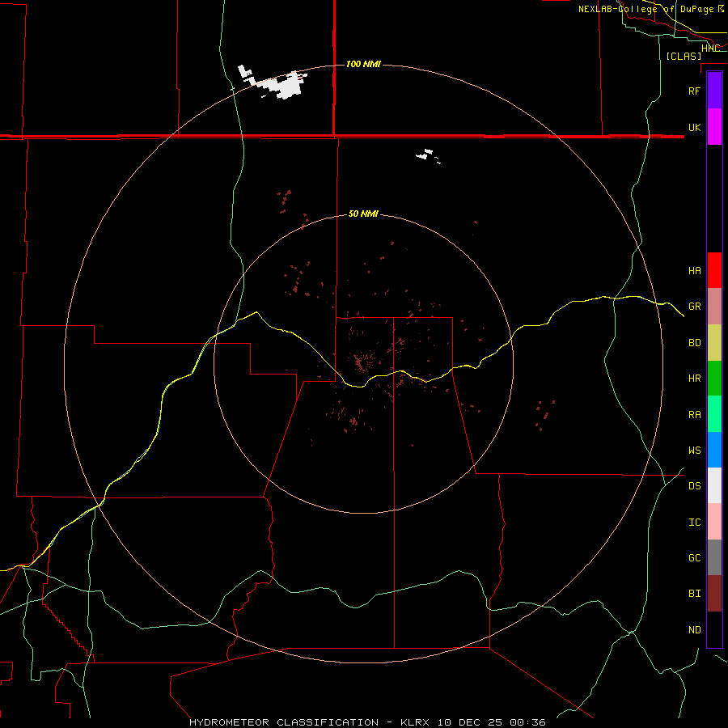Click the 'IC' legend label text
The image size is (728, 728).
coord(695,522)
